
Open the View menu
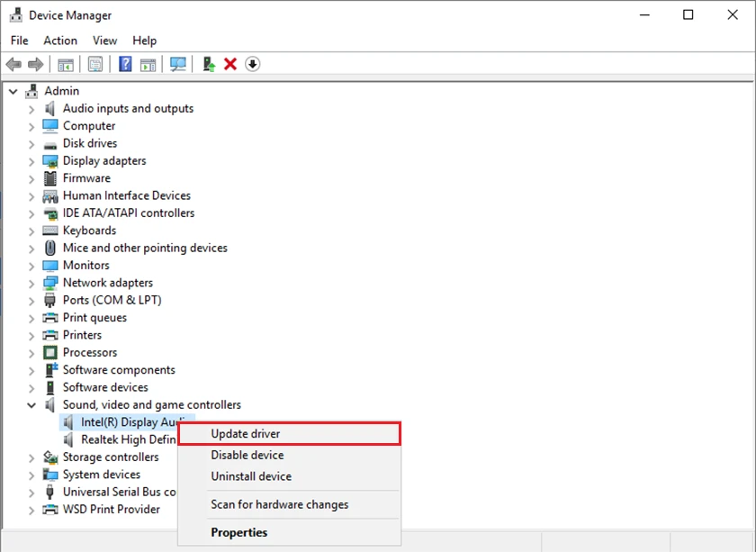click(x=104, y=41)
